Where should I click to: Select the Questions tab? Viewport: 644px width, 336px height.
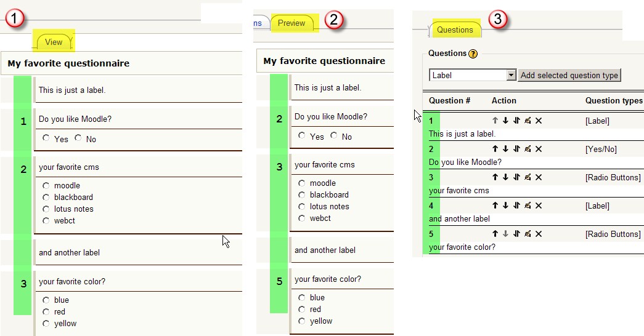pos(455,30)
